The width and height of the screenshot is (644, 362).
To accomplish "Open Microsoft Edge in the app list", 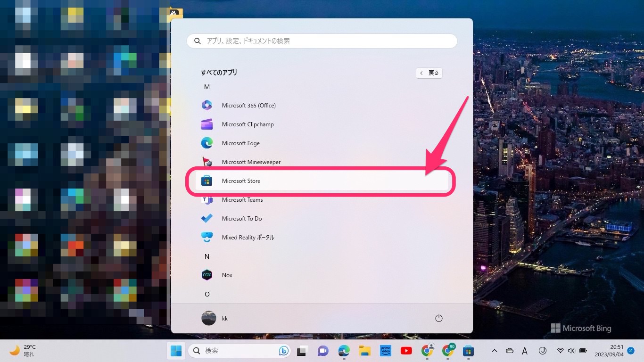I will pyautogui.click(x=322, y=143).
